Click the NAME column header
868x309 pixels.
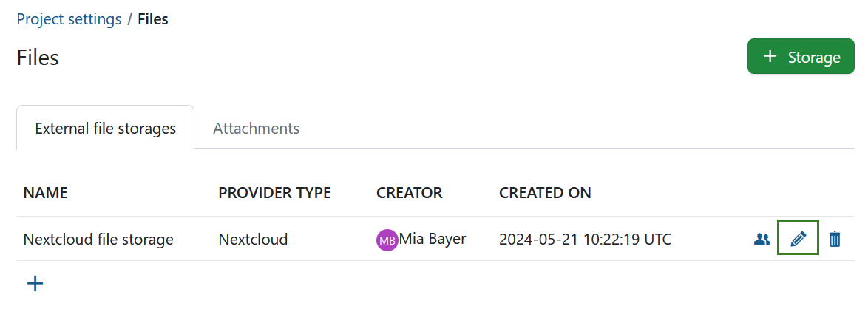(46, 193)
